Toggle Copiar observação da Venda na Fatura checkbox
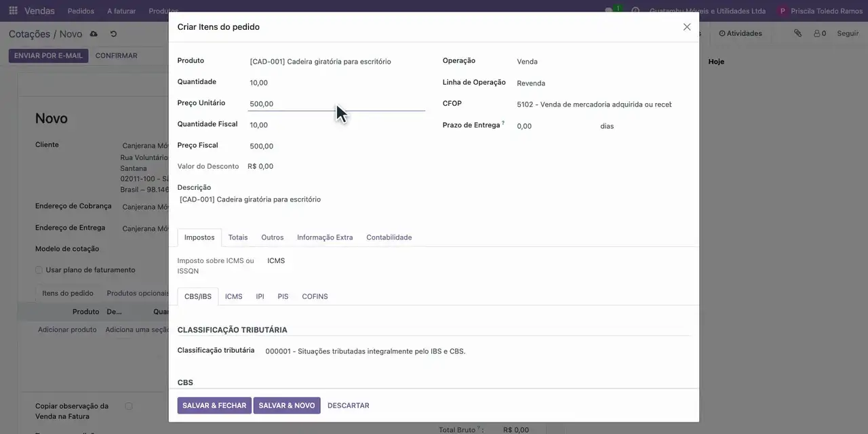The height and width of the screenshot is (434, 868). 128,406
